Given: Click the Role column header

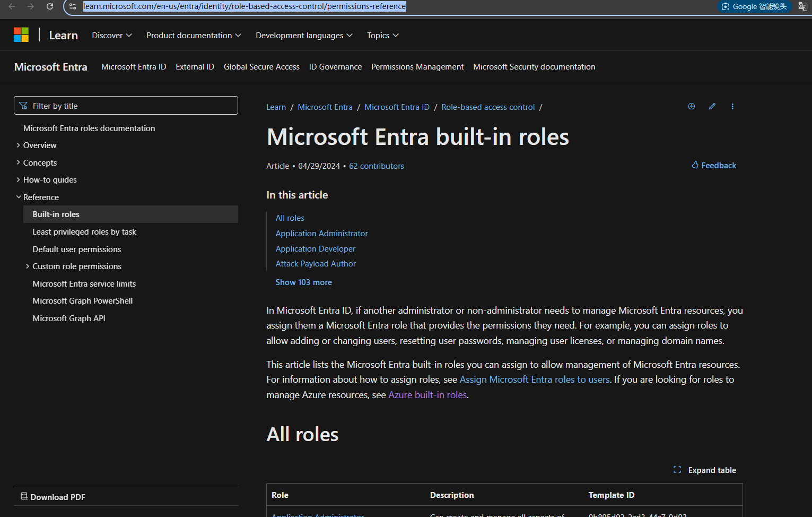Looking at the screenshot, I should tap(280, 495).
